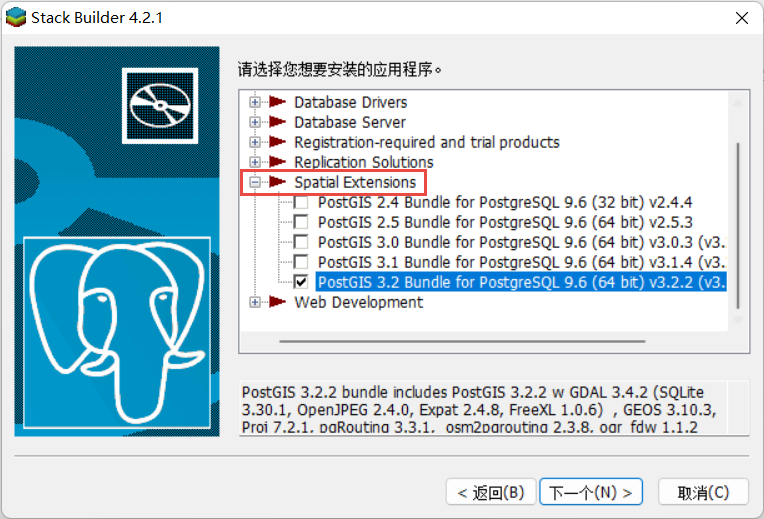
Task: Select the Replication Solutions tree label
Action: click(x=363, y=162)
